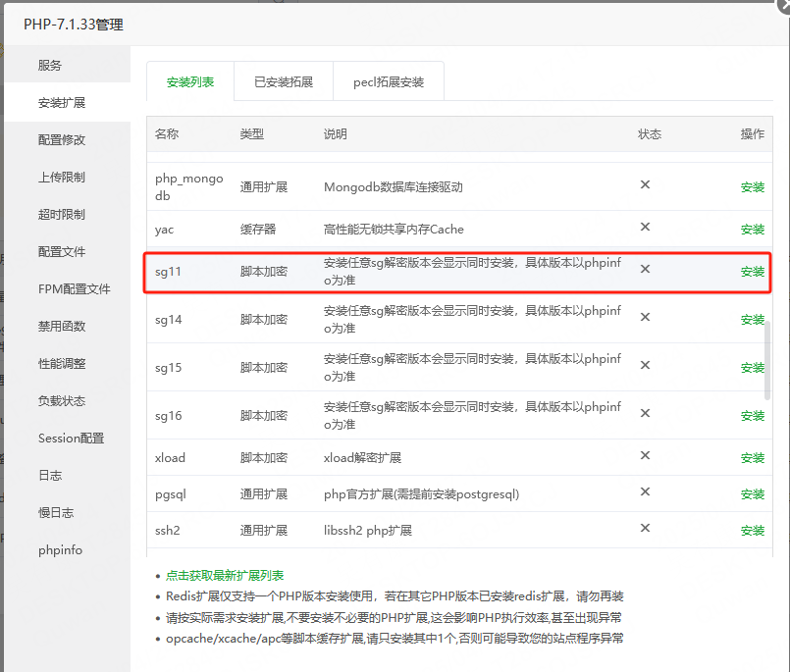Install the yac cache extension
Image resolution: width=790 pixels, height=672 pixels.
pyautogui.click(x=752, y=229)
